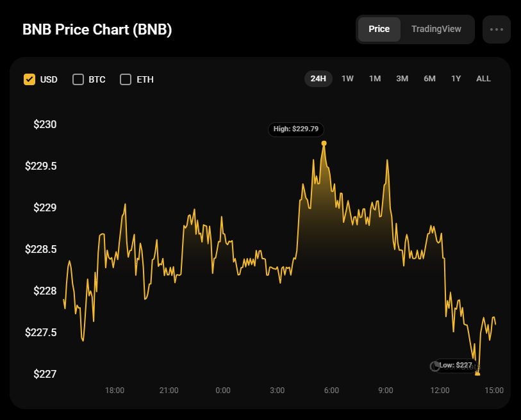
Task: Open the three-dot more options menu
Action: coord(496,29)
